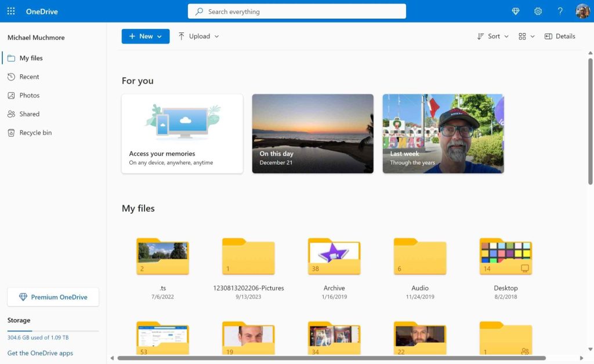Open the Sort options dropdown
Screen dimensions: 594x364
[x=492, y=37]
